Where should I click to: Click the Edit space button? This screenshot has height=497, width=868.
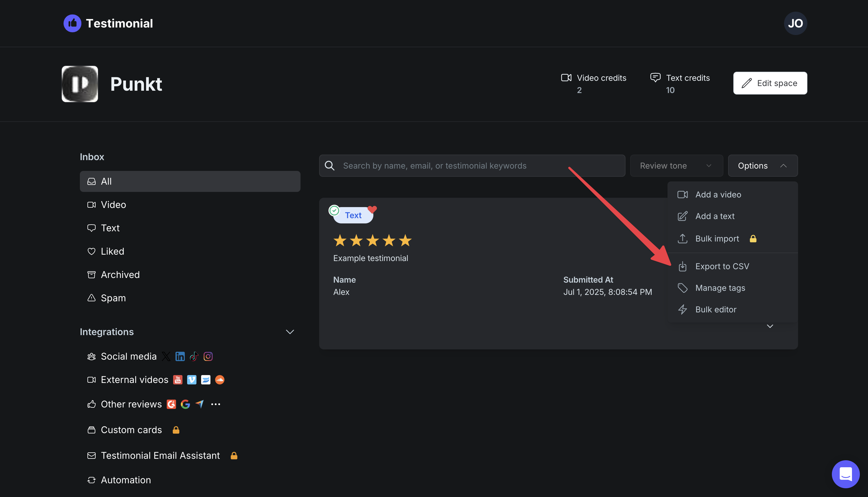coord(770,83)
